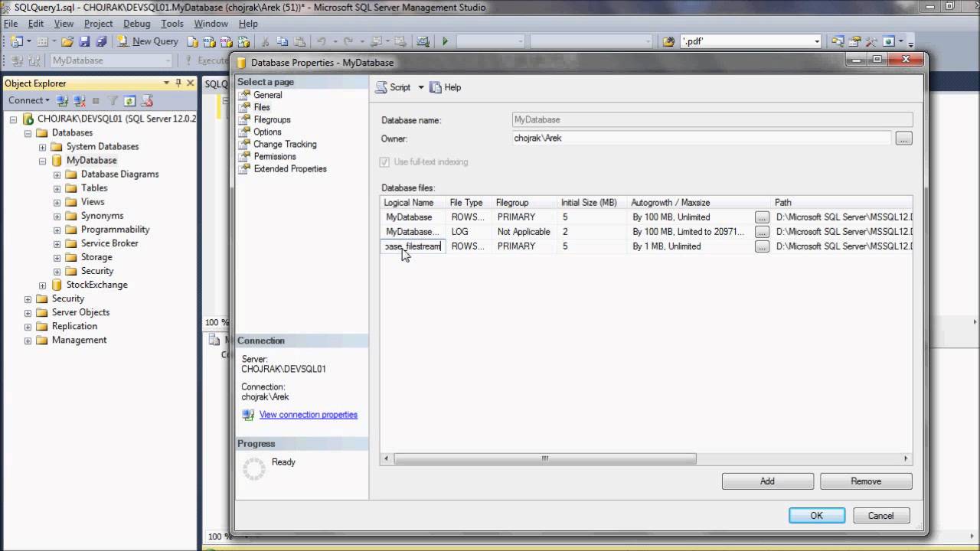Click the Filter funnel icon in Object Explorer

pyautogui.click(x=113, y=100)
